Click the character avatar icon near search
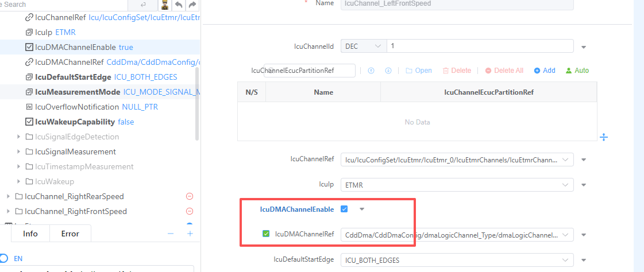Viewport: 644px width, 272px height. (x=164, y=5)
